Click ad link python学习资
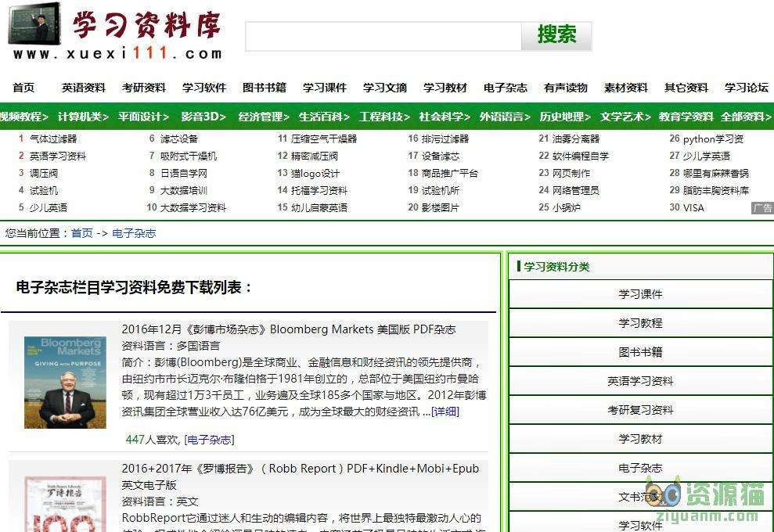This screenshot has height=532, width=774. [x=713, y=139]
